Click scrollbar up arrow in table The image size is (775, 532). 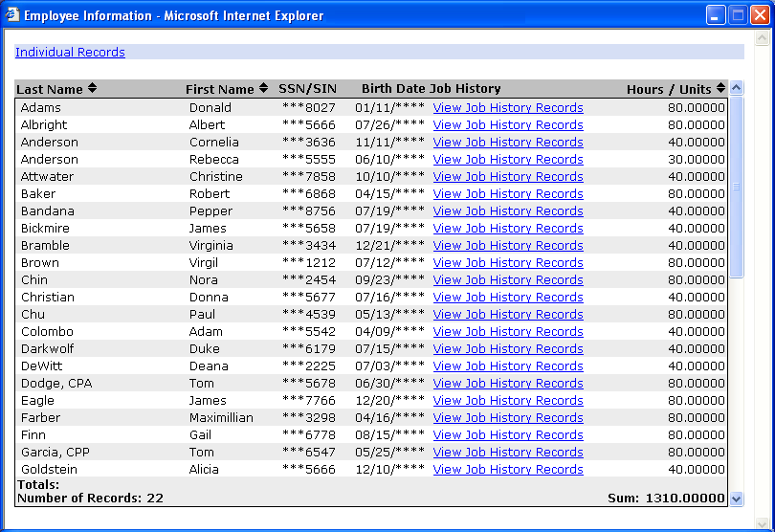pyautogui.click(x=736, y=88)
